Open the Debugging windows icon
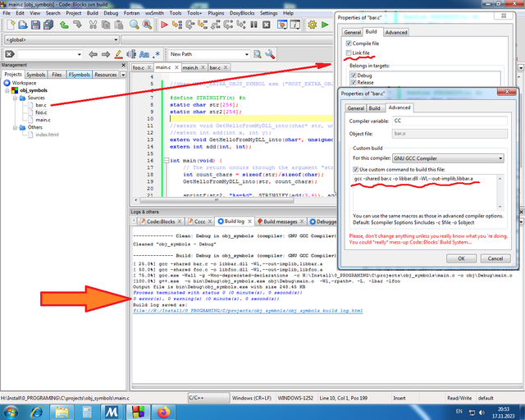The image size is (525, 420). 282,25
